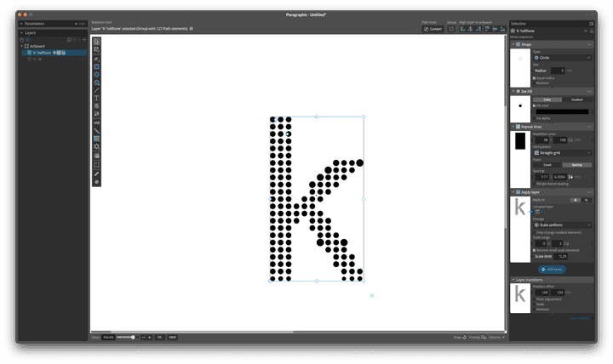Align layer to artboard left edge
The height and width of the screenshot is (364, 613).
tap(462, 29)
